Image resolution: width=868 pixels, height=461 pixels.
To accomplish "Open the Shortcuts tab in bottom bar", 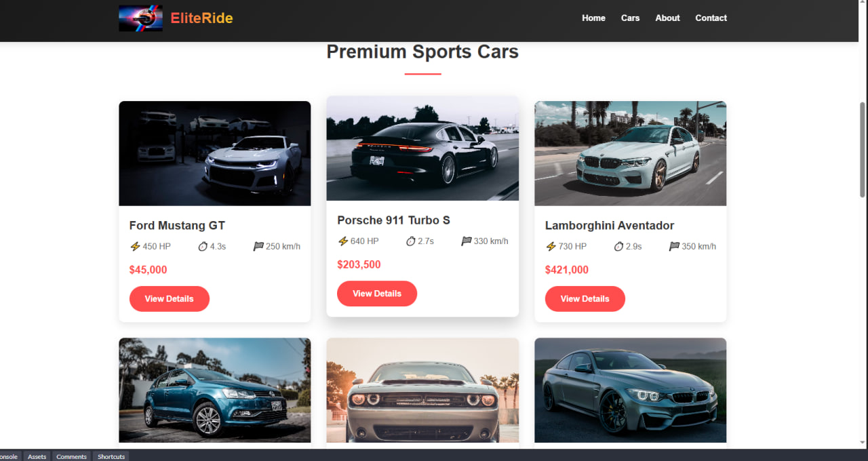I will [x=111, y=456].
